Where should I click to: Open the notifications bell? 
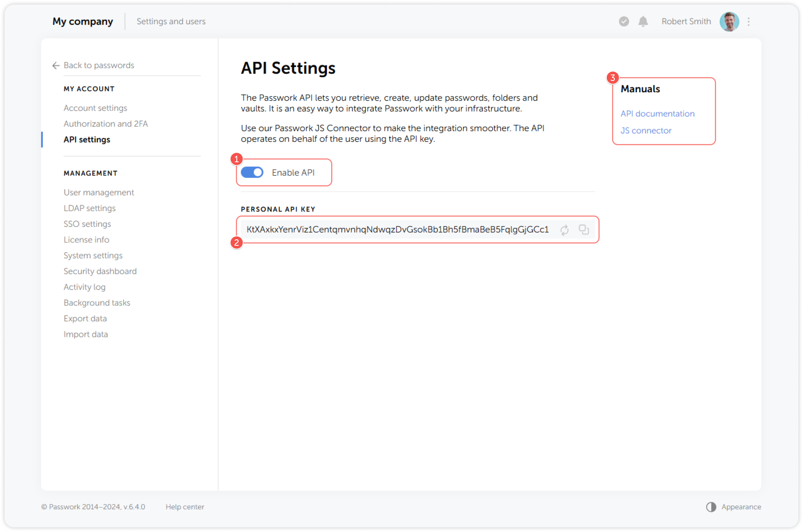[643, 22]
